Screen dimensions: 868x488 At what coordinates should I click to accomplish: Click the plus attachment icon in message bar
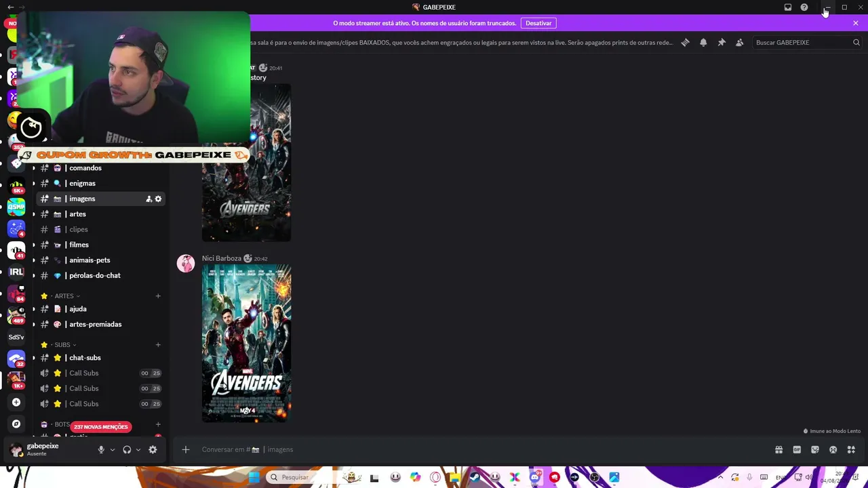click(185, 449)
